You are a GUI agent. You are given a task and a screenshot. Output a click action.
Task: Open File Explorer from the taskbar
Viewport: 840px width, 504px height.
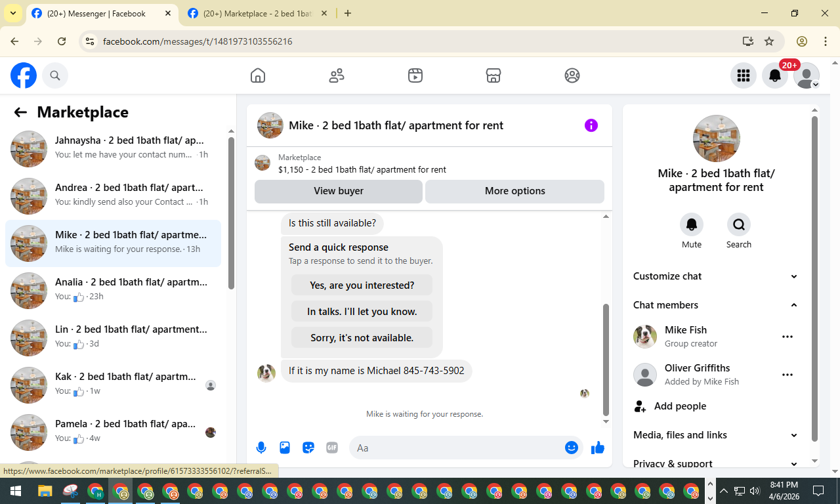click(45, 491)
